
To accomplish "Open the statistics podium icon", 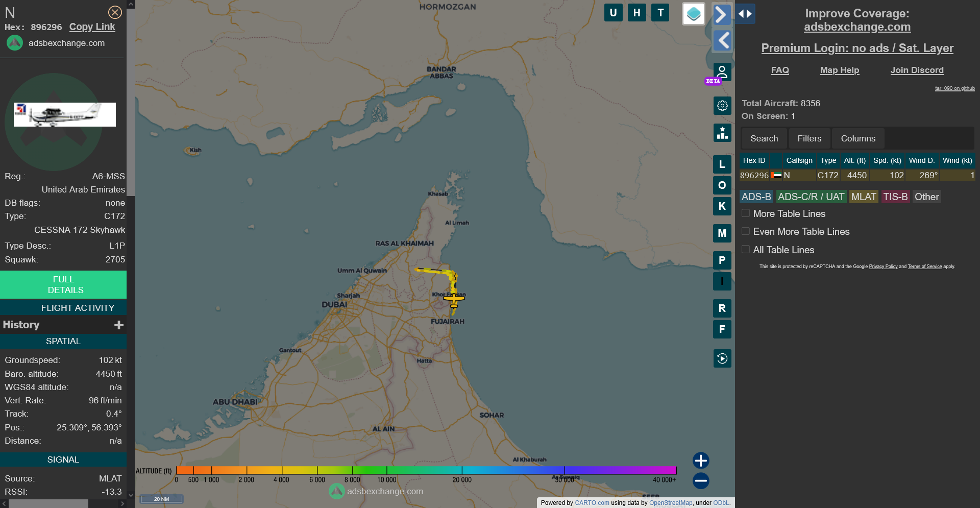I will 722,133.
